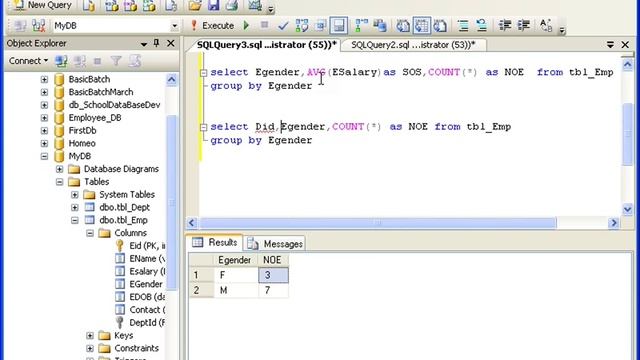The image size is (640, 360).
Task: Open a SQL Server Compact query
Action: [x=171, y=5]
